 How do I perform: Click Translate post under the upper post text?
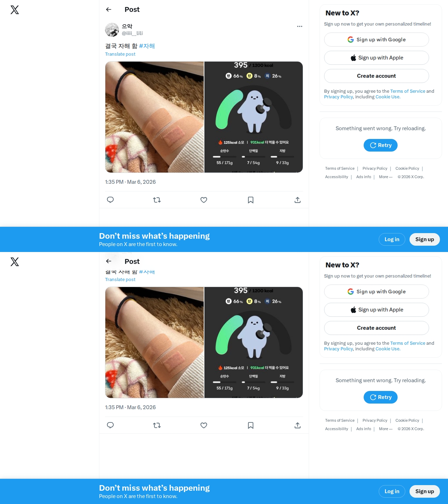tap(120, 54)
